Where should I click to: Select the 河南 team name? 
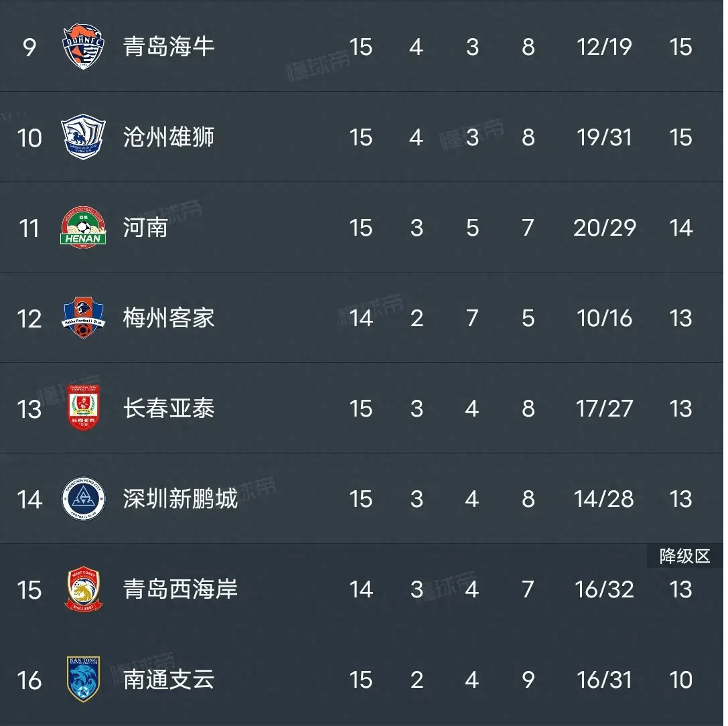coord(145,228)
